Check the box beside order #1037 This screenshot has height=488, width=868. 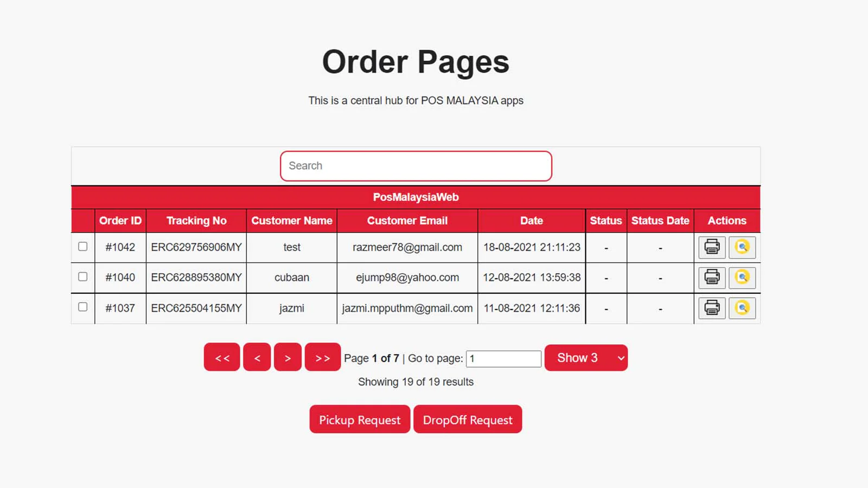pos(83,307)
